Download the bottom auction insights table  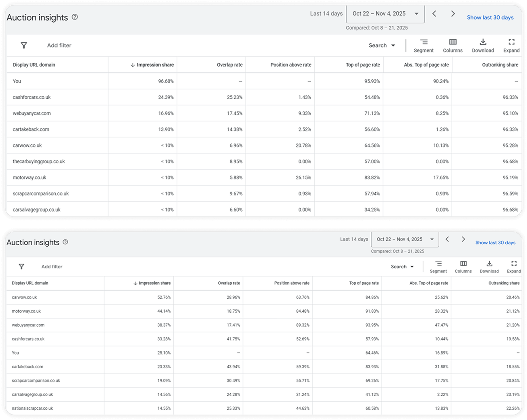(x=489, y=267)
